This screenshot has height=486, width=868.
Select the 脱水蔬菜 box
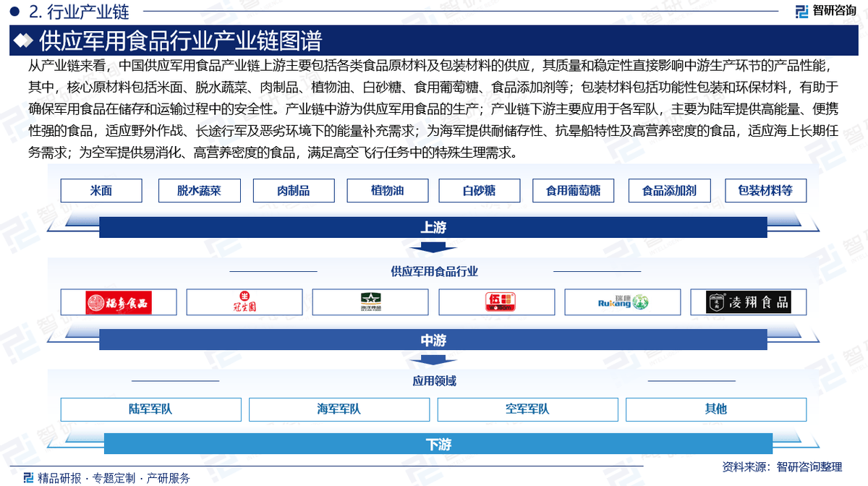pos(199,191)
